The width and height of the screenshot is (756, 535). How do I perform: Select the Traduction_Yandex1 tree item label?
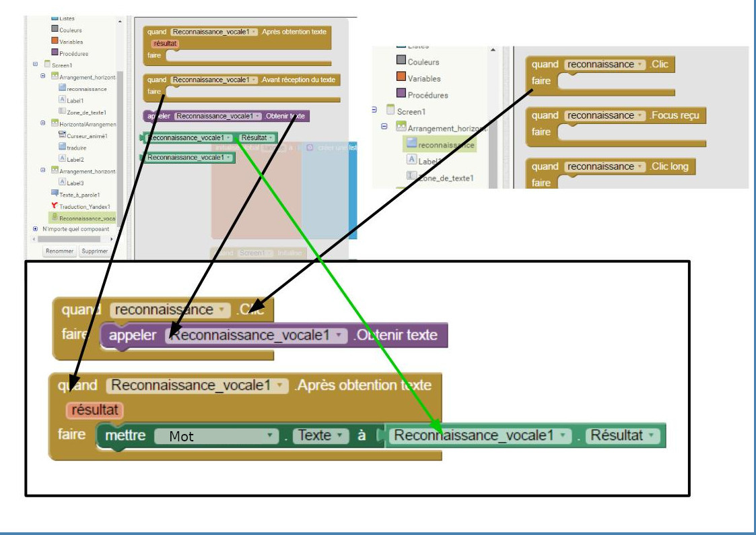pos(84,206)
